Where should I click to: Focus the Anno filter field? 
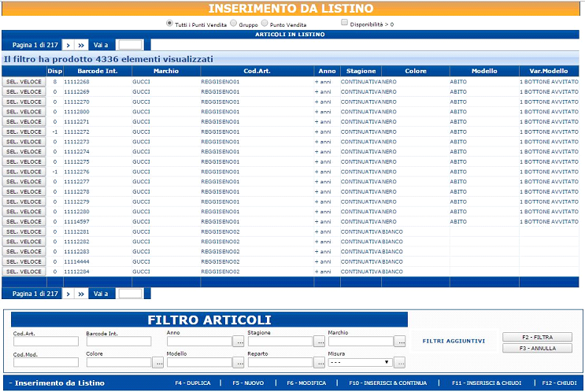coord(200,342)
